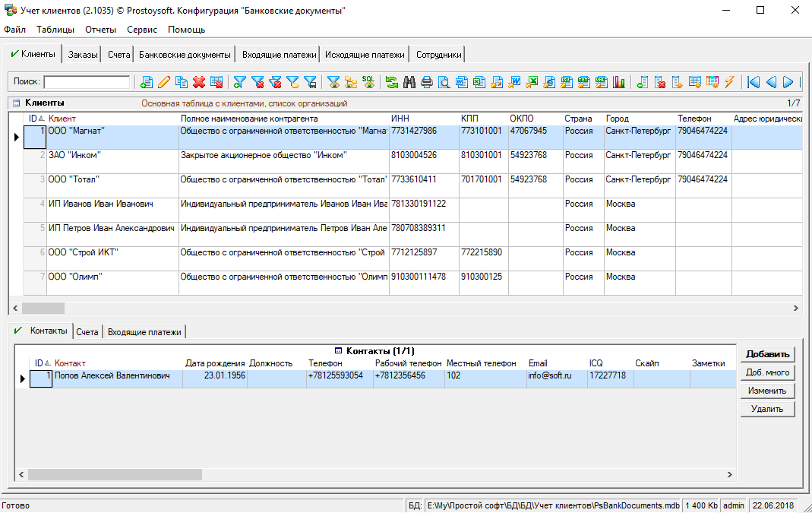
Task: Click the clients table horizontal scrollbar thumb
Action: [43, 308]
